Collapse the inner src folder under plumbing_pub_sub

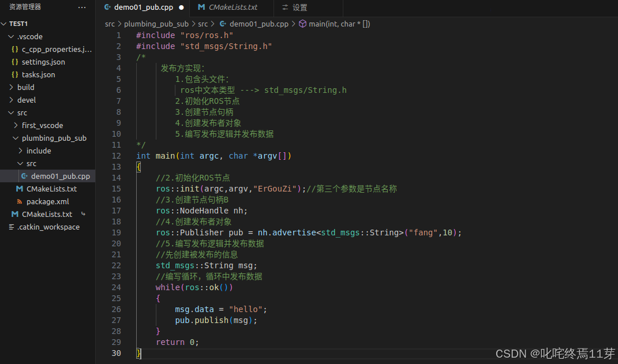point(21,163)
